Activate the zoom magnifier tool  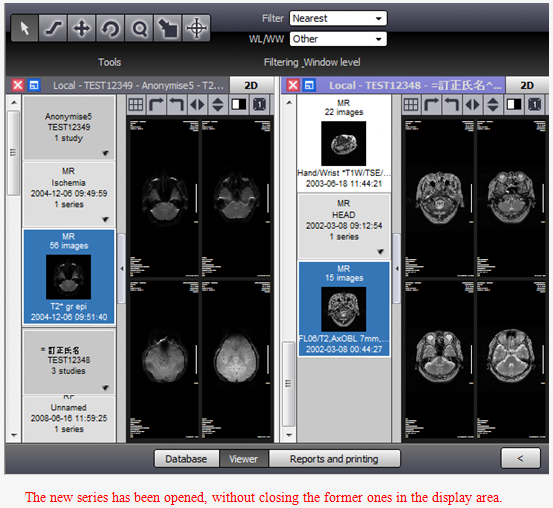pyautogui.click(x=139, y=28)
